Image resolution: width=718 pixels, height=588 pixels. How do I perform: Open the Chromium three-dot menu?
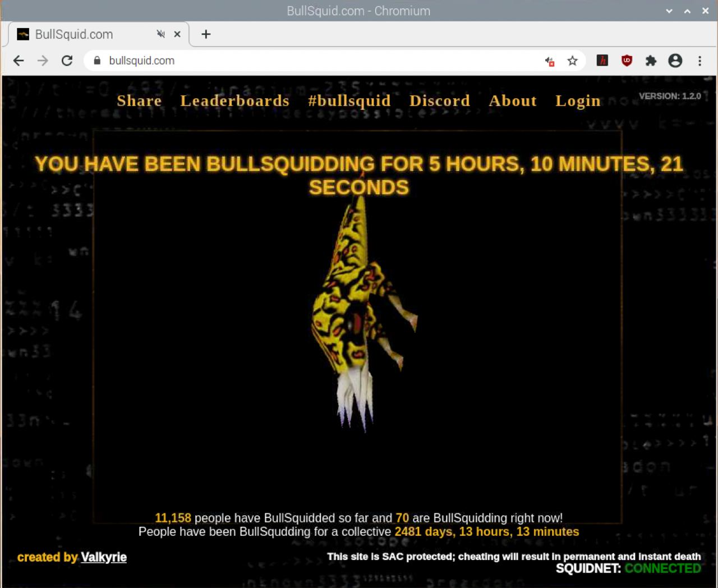point(699,61)
